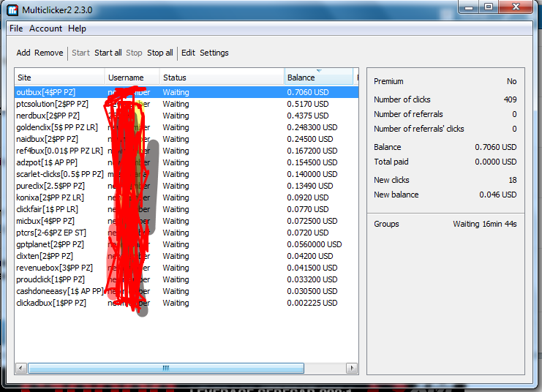542x392 pixels.
Task: Click the 0.5170 USD balance cell
Action: click(x=308, y=104)
